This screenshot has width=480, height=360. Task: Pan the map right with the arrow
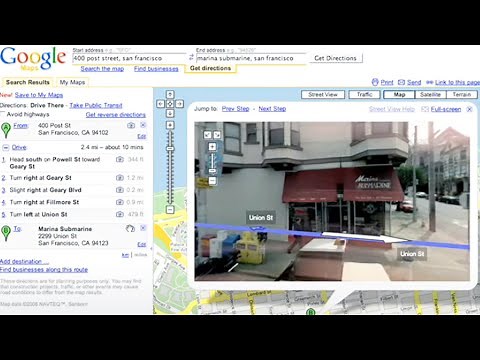click(x=179, y=104)
